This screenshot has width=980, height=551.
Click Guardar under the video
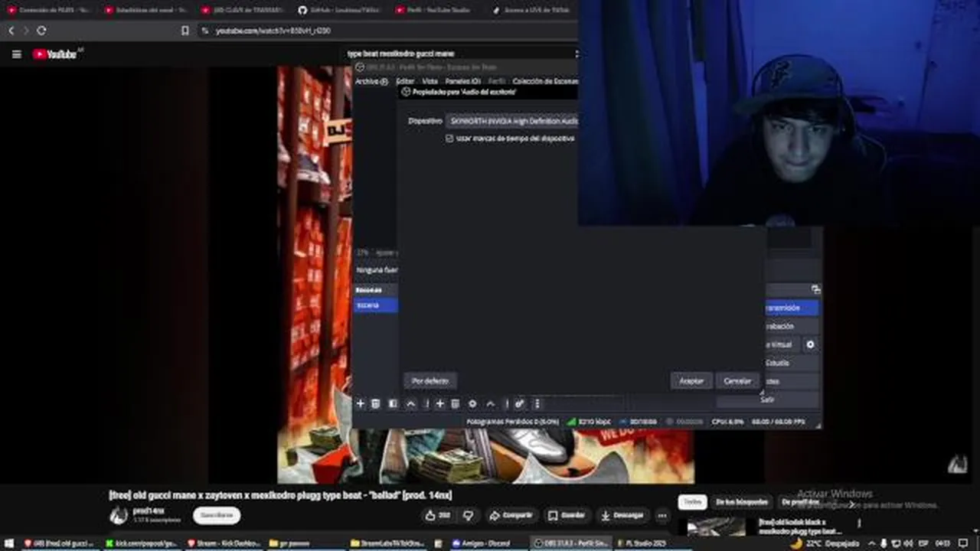pos(567,515)
